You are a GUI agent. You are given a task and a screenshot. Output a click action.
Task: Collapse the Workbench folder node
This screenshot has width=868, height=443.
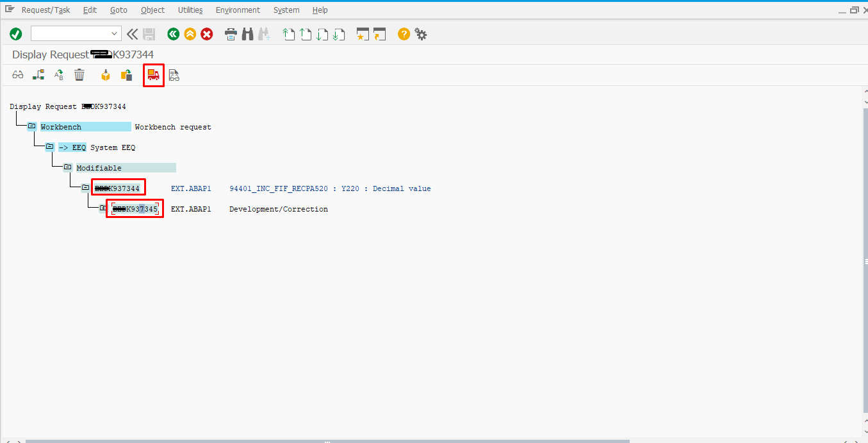(31, 126)
